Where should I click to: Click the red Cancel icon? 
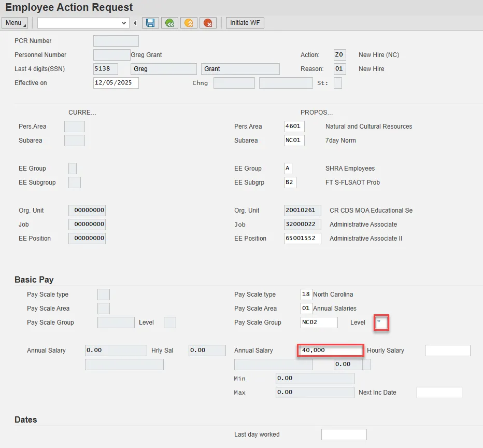[208, 23]
